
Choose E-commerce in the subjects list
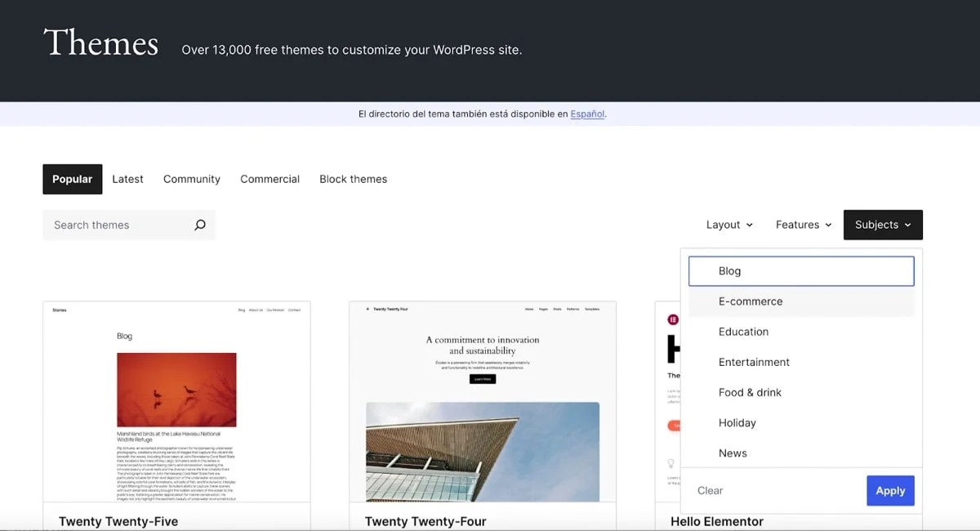(801, 301)
